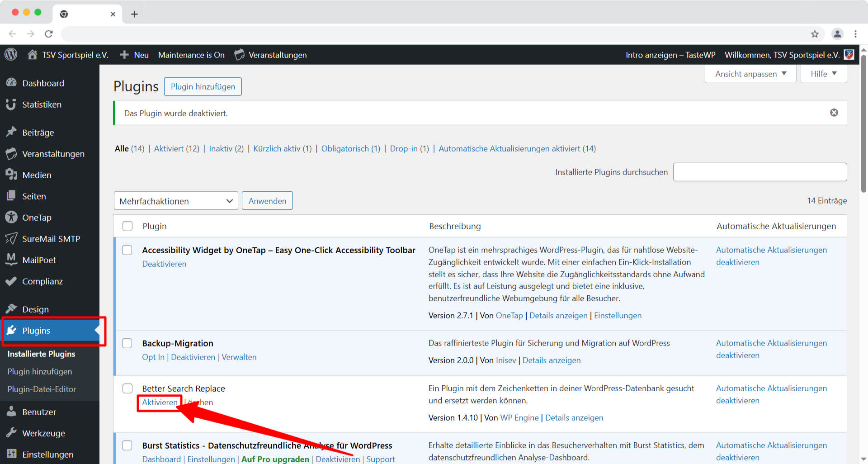Image resolution: width=868 pixels, height=464 pixels.
Task: Click the Statistiken sidebar icon
Action: tap(11, 104)
